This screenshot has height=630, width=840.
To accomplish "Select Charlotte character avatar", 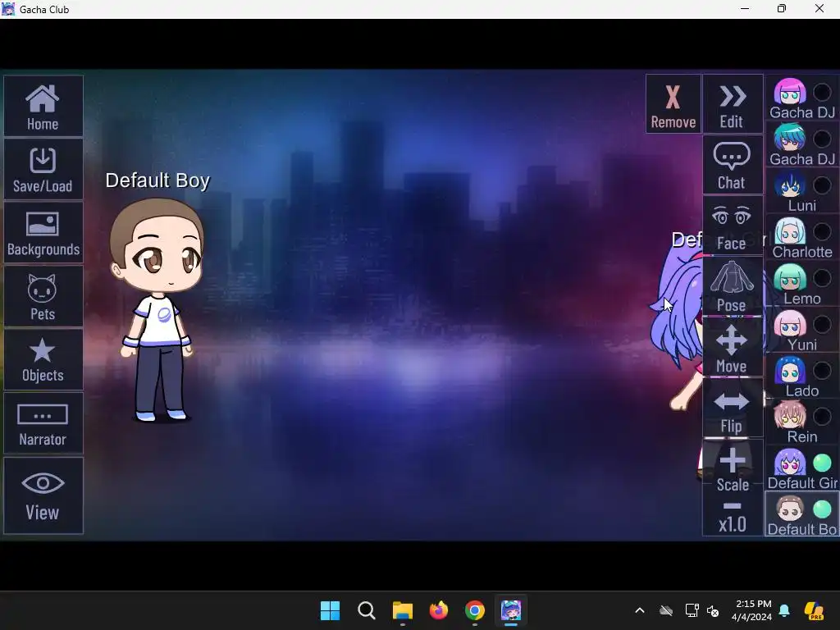I will click(790, 231).
